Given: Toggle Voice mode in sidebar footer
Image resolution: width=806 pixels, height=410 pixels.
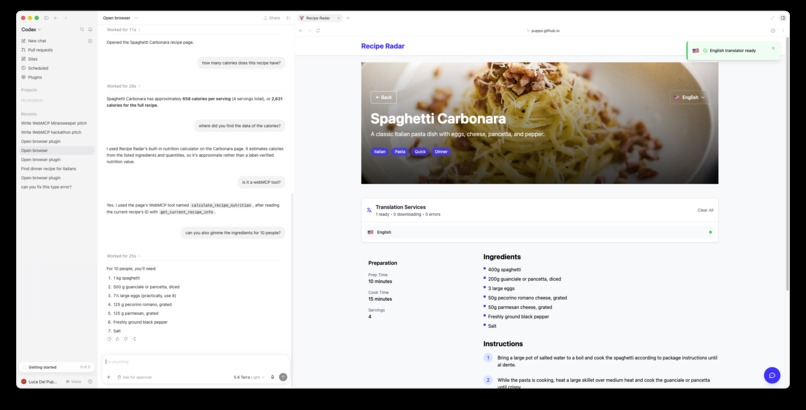Looking at the screenshot, I should tap(74, 382).
